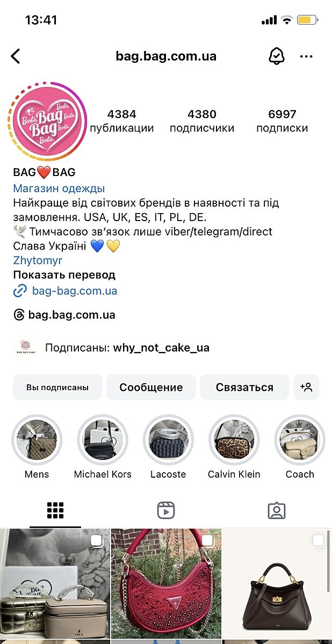332x644 pixels.
Task: Open the Michael Kors highlight
Action: (x=103, y=440)
